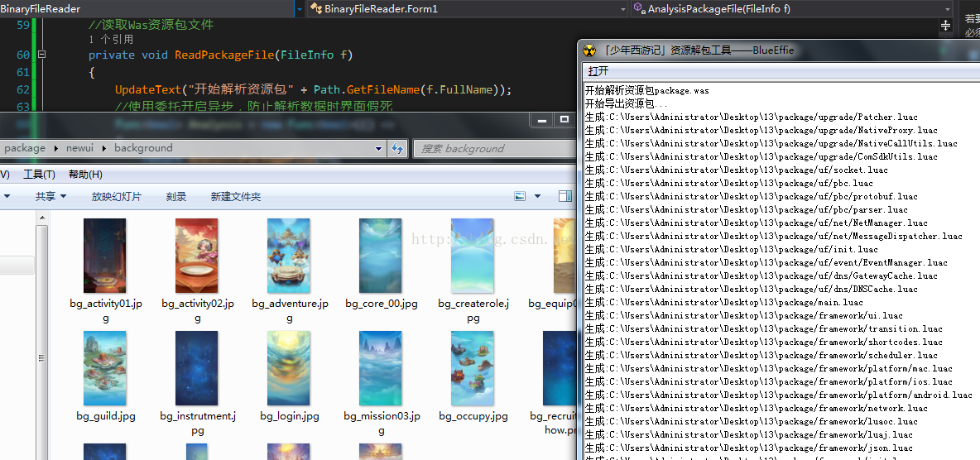Open the 共享 dropdown in Explorer toolbar
Image resolution: width=980 pixels, height=460 pixels.
50,196
